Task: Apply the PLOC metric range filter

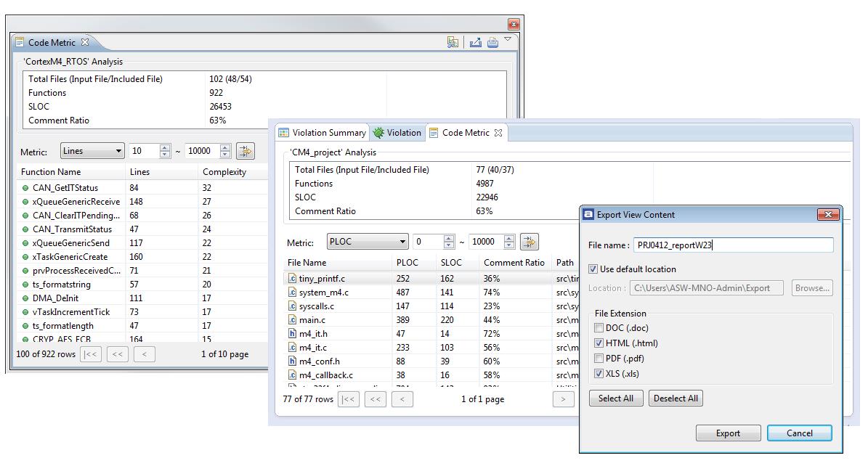Action: coord(529,242)
